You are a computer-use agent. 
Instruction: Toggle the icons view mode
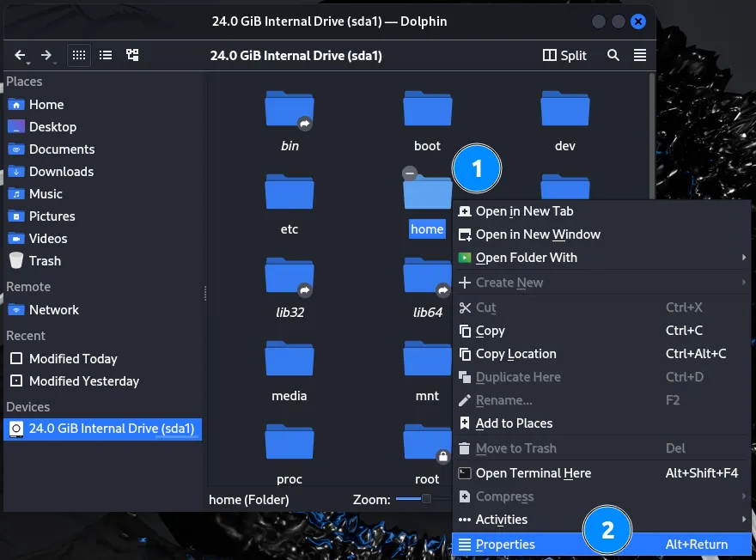coord(78,55)
